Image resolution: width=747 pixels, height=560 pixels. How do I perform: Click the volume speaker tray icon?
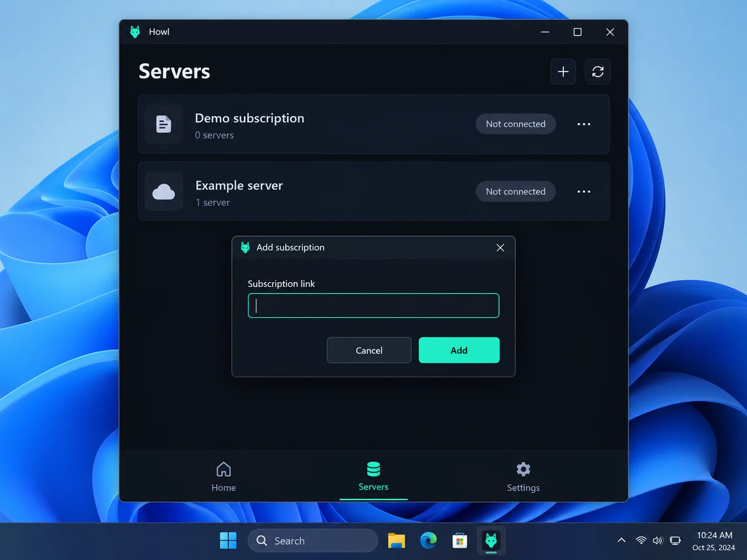coord(657,541)
